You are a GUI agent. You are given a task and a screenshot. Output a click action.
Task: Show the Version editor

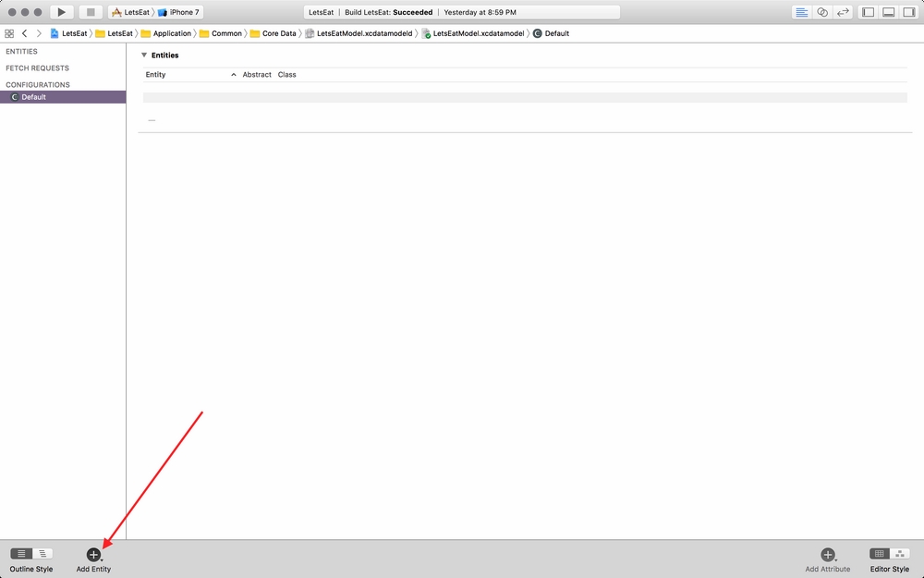[x=843, y=12]
